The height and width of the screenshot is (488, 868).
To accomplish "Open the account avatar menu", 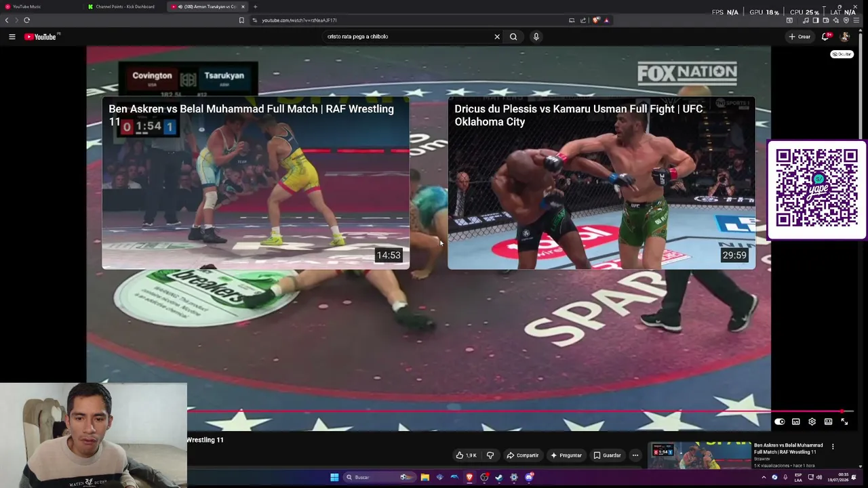I will pyautogui.click(x=845, y=37).
